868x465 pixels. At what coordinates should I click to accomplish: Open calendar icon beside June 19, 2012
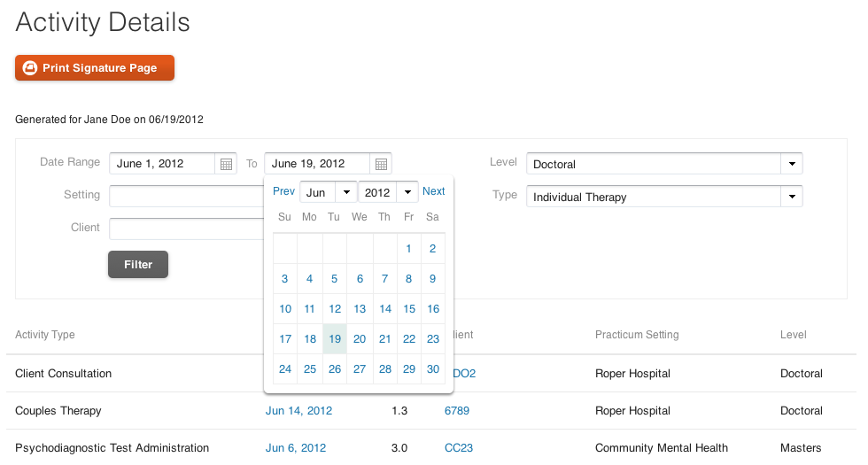point(381,164)
